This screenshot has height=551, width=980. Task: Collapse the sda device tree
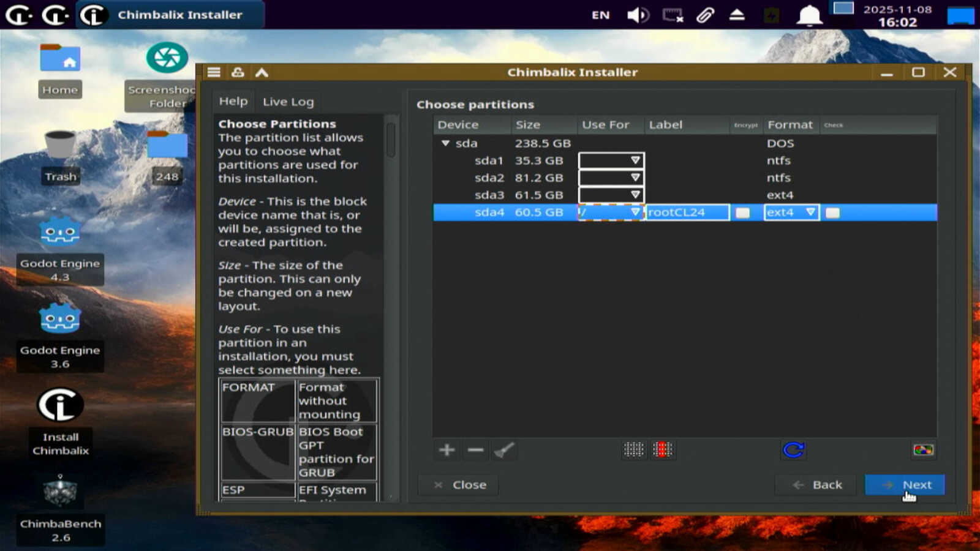(445, 143)
